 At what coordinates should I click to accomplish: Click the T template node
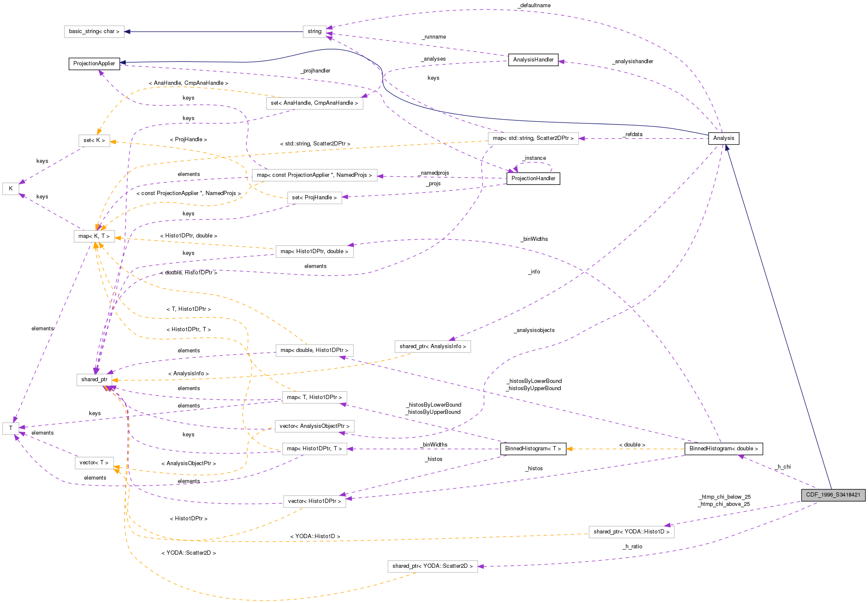(x=11, y=428)
